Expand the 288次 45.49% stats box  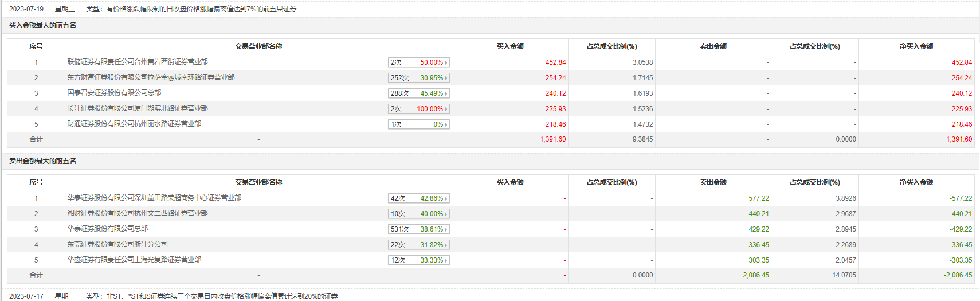pos(418,93)
